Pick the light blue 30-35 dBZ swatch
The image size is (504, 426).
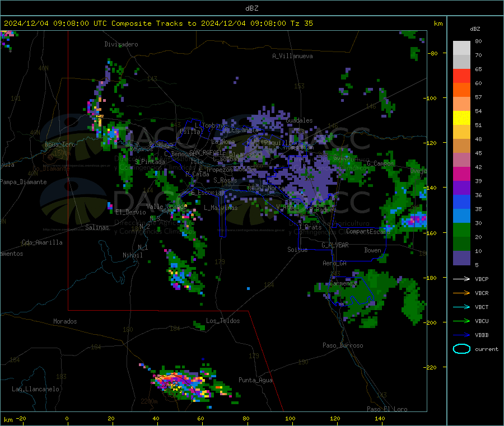(461, 216)
